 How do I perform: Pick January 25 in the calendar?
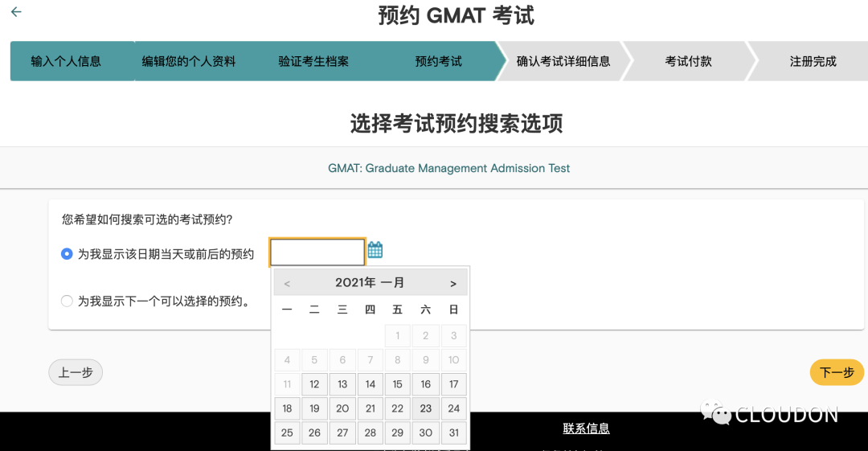coord(287,433)
